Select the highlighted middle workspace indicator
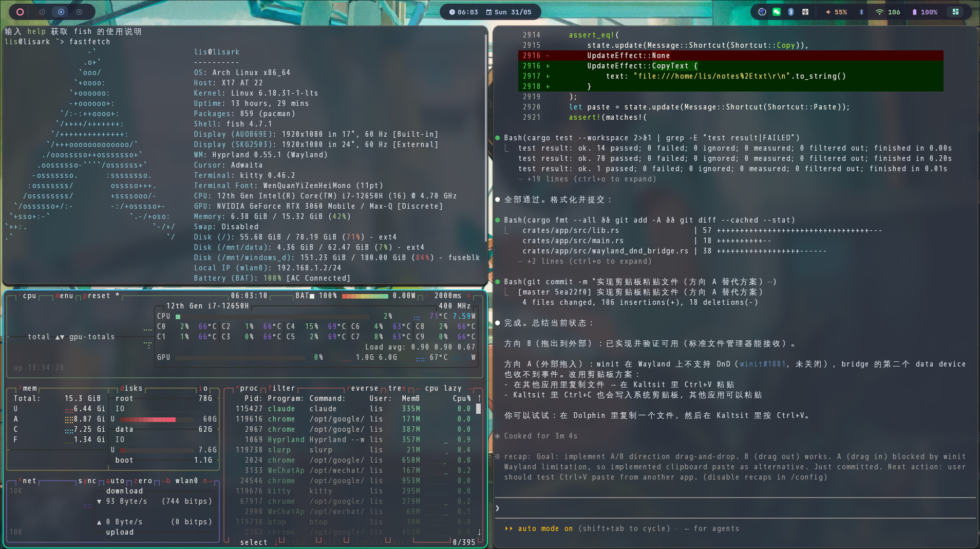Viewport: 980px width, 549px height. (x=61, y=12)
